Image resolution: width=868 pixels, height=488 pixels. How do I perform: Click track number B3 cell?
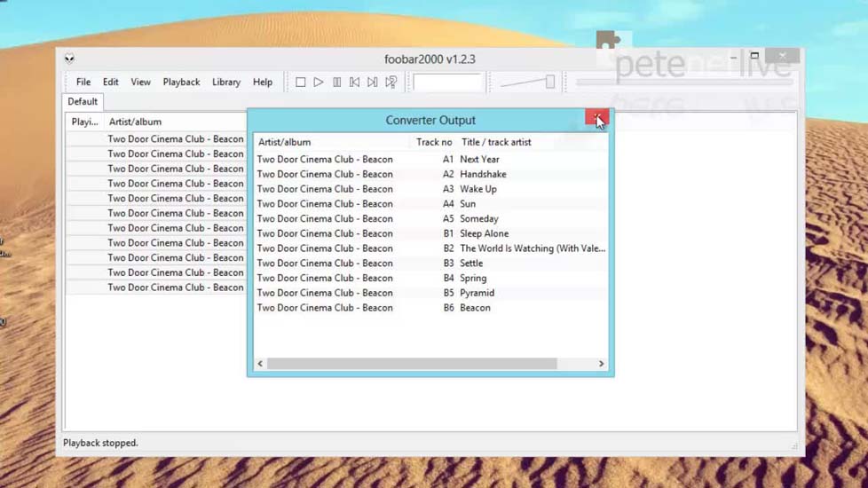pyautogui.click(x=448, y=264)
